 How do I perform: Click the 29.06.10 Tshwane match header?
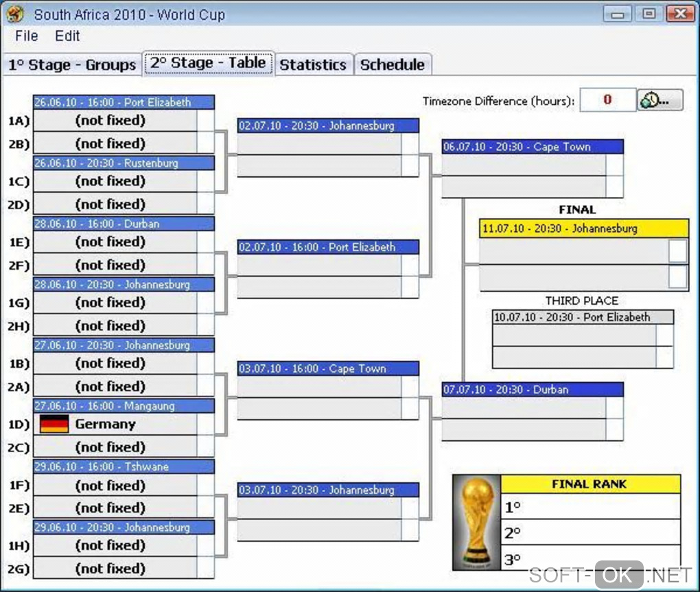(x=124, y=466)
